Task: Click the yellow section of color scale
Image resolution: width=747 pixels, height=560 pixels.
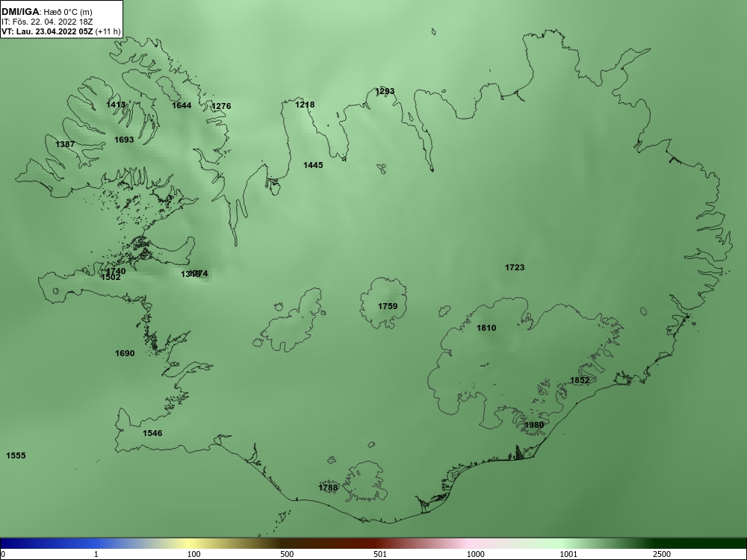Action: [x=188, y=544]
